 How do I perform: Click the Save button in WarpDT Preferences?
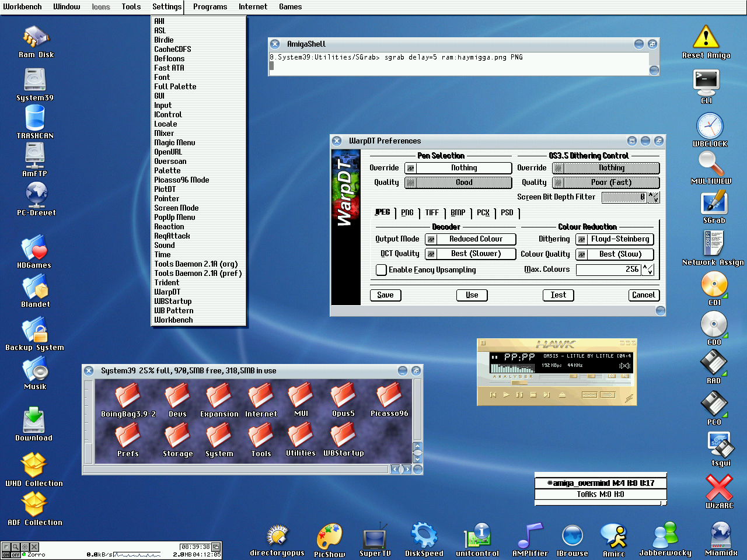385,295
